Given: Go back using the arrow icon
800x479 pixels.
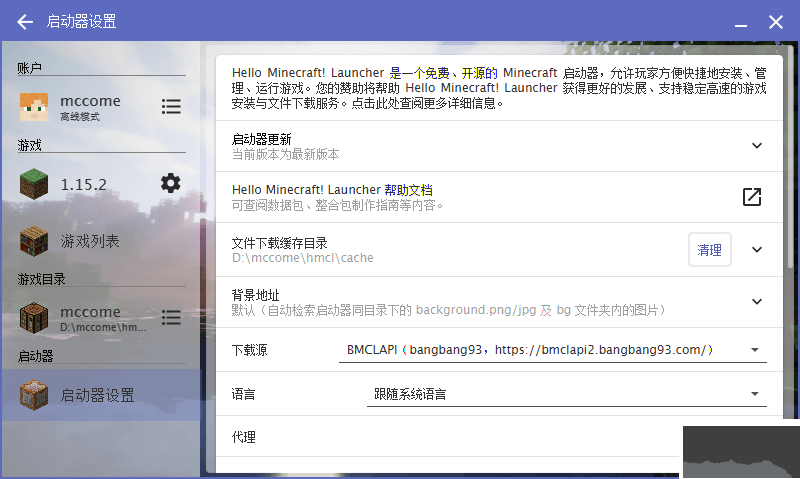Looking at the screenshot, I should point(24,22).
